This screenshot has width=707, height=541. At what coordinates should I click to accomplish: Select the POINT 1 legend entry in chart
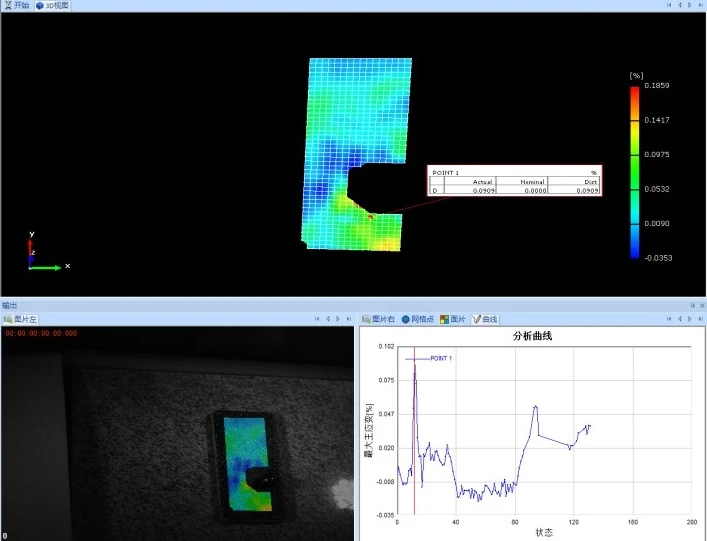point(428,358)
